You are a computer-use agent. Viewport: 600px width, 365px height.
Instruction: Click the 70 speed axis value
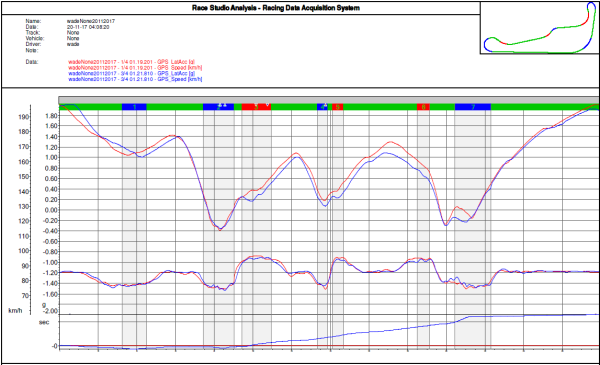click(25, 295)
